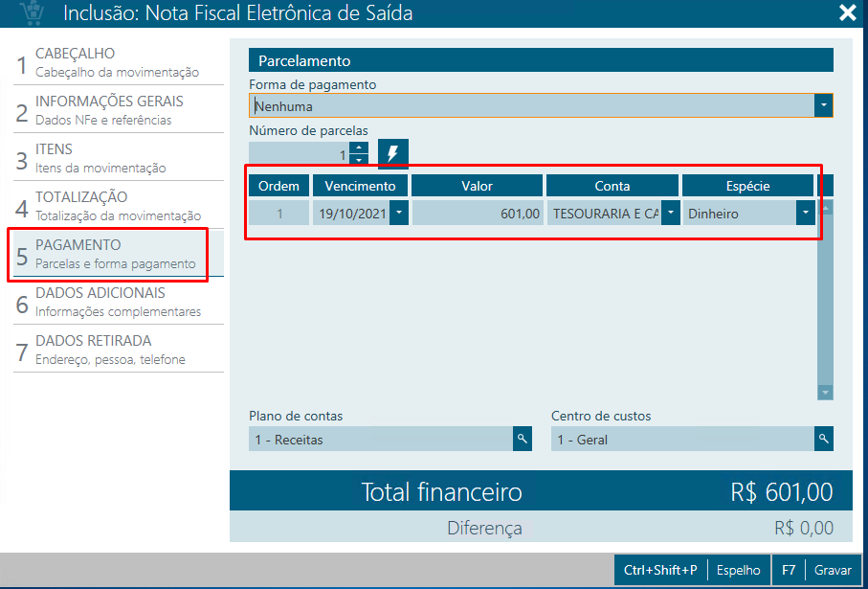The height and width of the screenshot is (589, 868).
Task: Click the Espécie column header
Action: [747, 186]
